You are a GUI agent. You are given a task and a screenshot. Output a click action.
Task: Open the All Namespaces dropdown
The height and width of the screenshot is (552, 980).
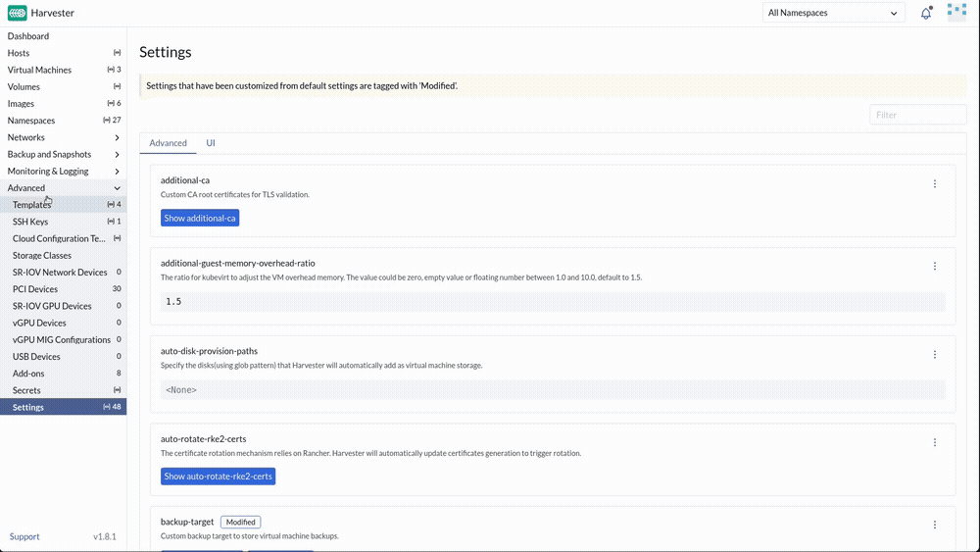(x=833, y=13)
